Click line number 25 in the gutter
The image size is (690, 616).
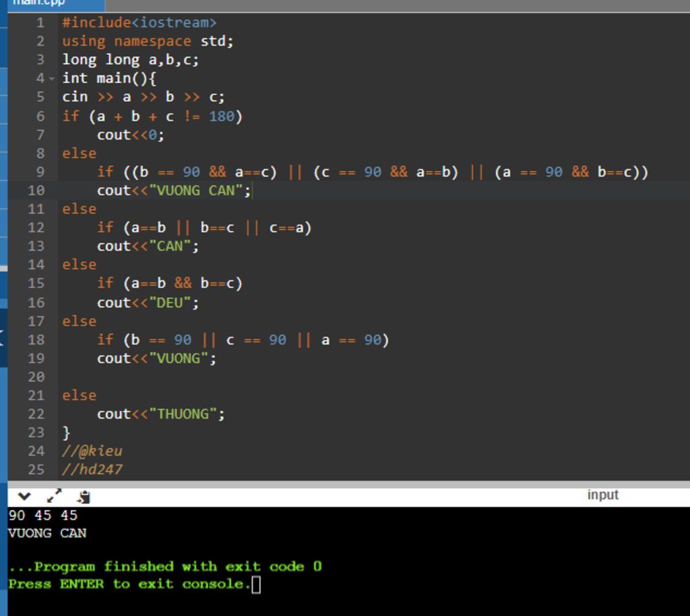(x=36, y=470)
